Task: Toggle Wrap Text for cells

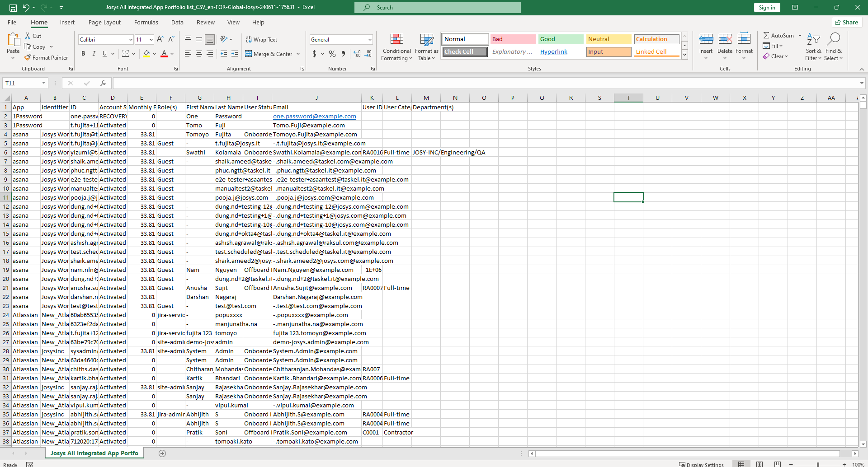Action: 261,40
